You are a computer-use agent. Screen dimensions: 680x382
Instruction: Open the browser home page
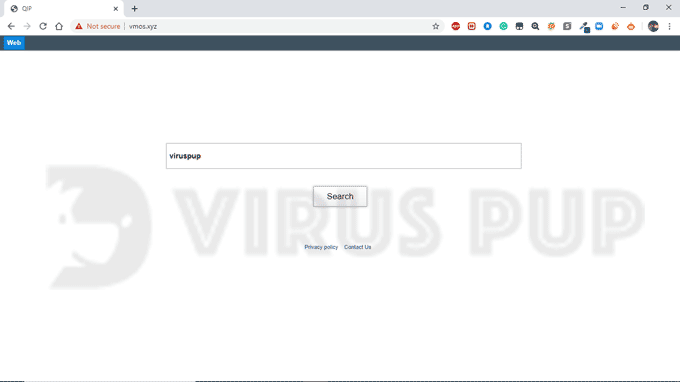tap(59, 26)
